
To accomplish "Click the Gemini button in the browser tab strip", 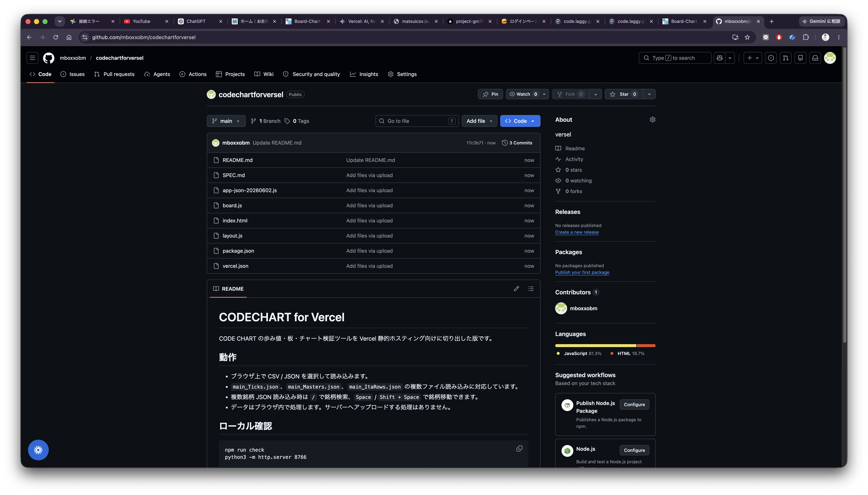I will [x=821, y=21].
